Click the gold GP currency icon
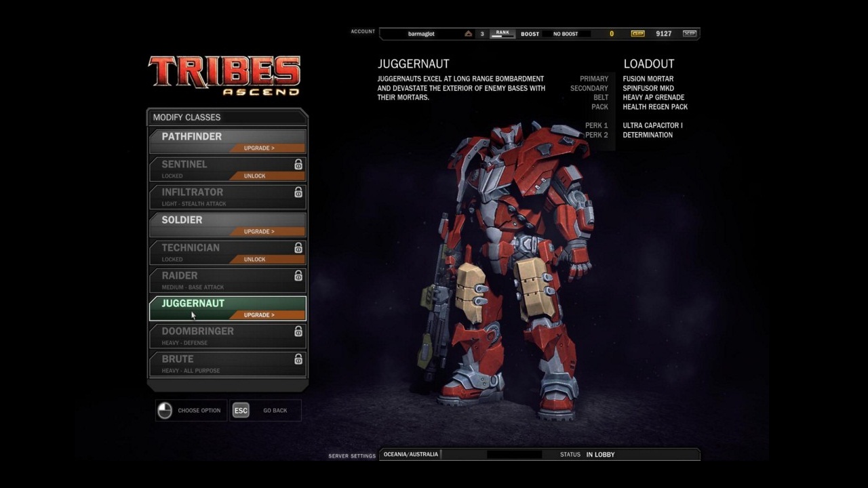868x488 pixels. click(637, 33)
